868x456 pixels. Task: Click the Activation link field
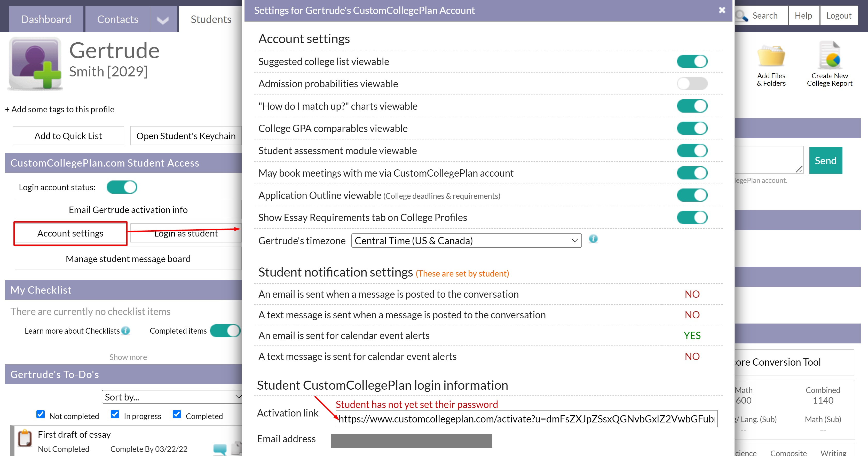(x=526, y=419)
